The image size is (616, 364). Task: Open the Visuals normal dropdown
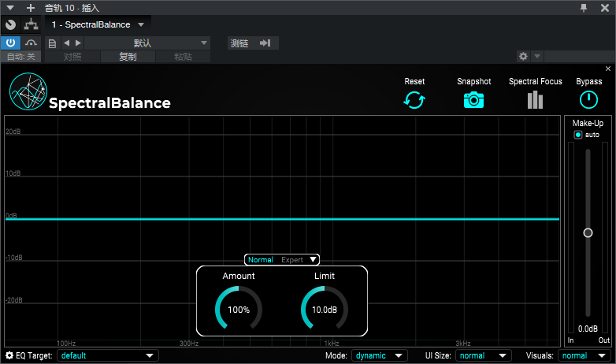click(x=584, y=355)
